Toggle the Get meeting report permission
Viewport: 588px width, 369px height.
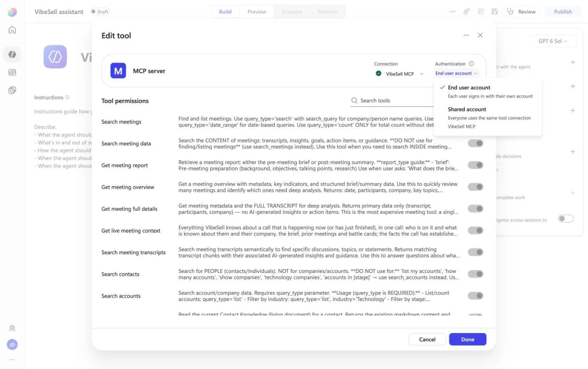475,165
